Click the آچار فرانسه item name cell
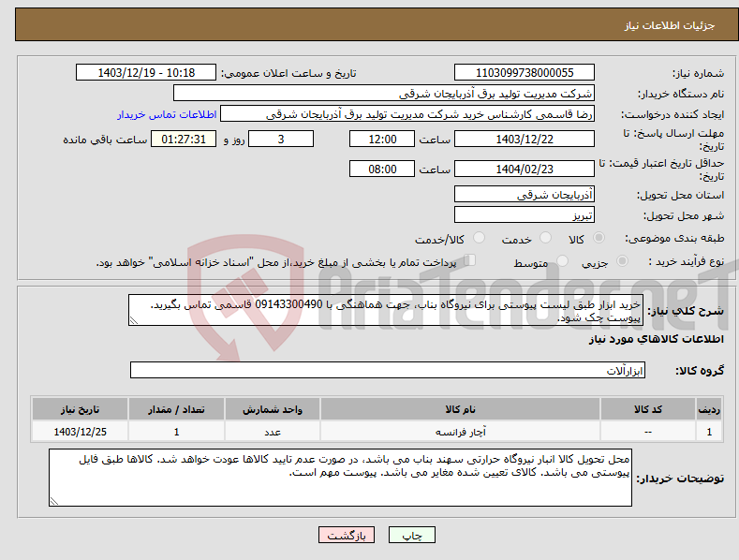This screenshot has height=560, width=739. click(x=461, y=432)
